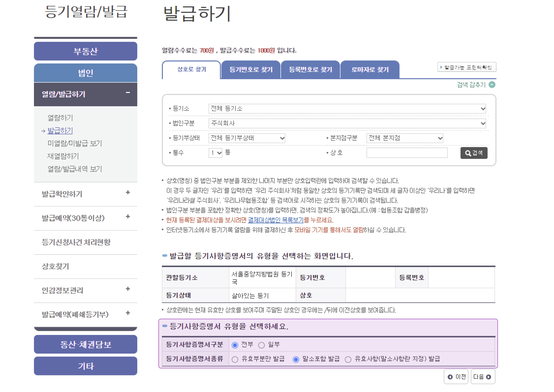Open the 결제대상법인 목록보기 link

pos(276,220)
